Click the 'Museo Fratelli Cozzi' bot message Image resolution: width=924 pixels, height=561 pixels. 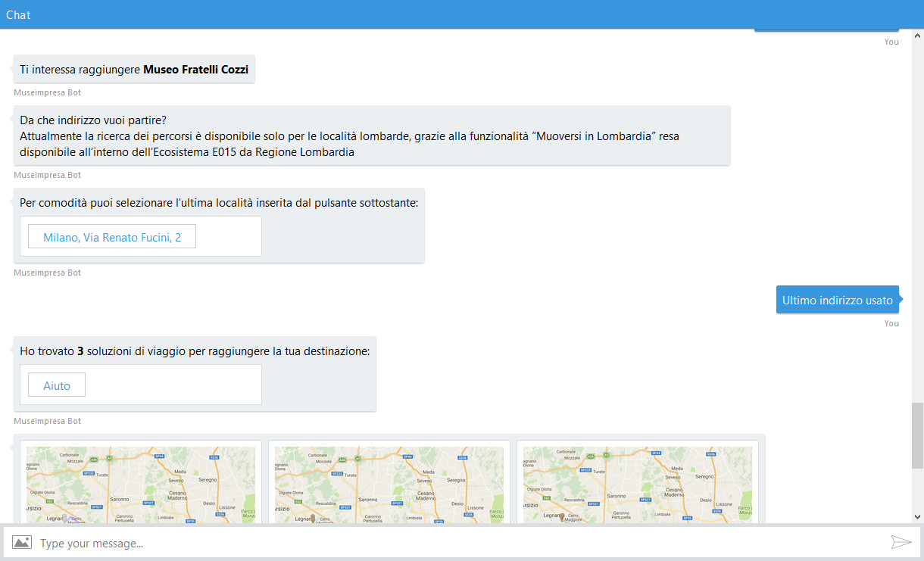[x=134, y=70]
